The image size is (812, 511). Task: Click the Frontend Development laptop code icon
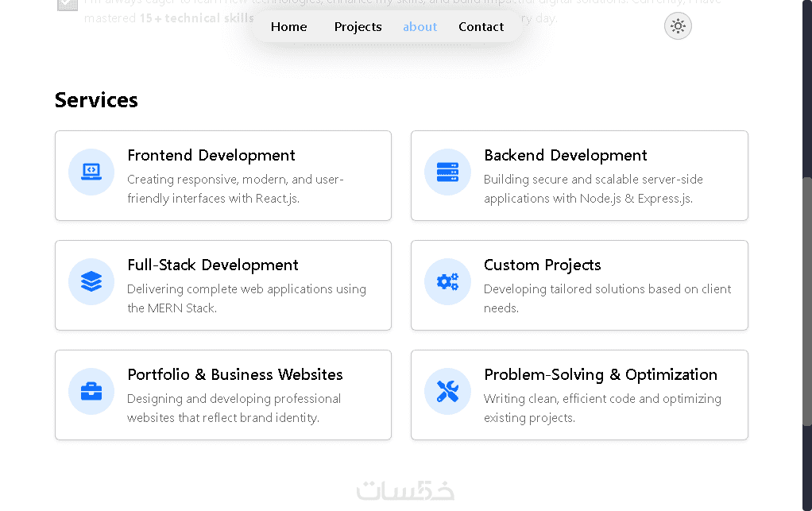91,172
